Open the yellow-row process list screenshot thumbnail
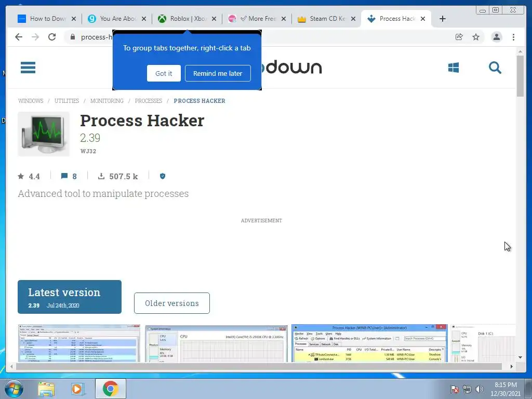The height and width of the screenshot is (399, 532). (369, 343)
